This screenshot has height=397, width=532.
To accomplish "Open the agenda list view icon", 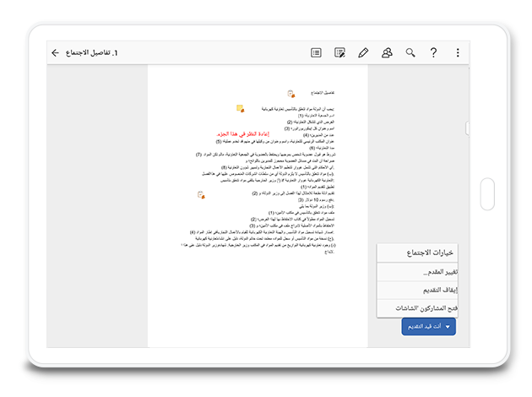I will click(x=316, y=52).
